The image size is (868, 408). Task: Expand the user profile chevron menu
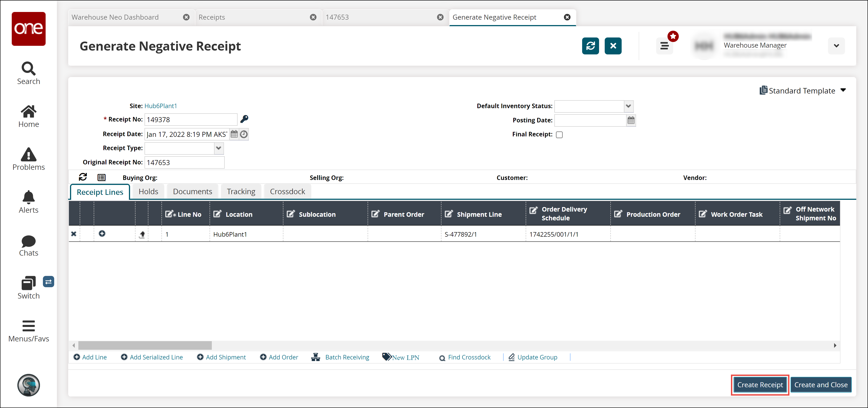(x=836, y=46)
